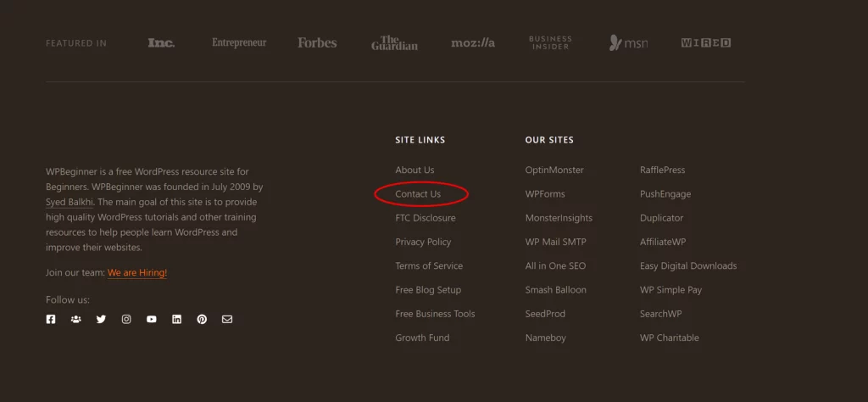
Task: Click the We are Hiring! link
Action: pos(137,273)
